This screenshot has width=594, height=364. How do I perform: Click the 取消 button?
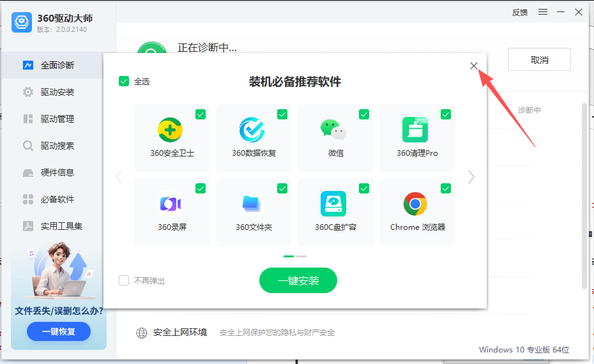[x=540, y=59]
